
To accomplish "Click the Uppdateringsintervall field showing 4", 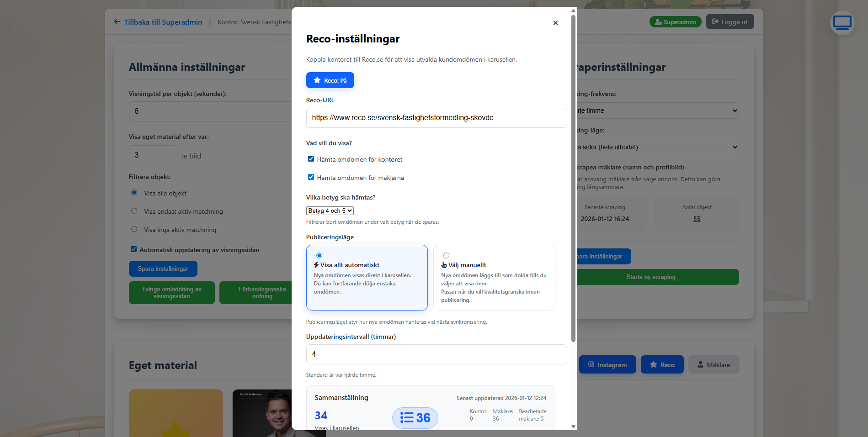I will click(x=437, y=354).
